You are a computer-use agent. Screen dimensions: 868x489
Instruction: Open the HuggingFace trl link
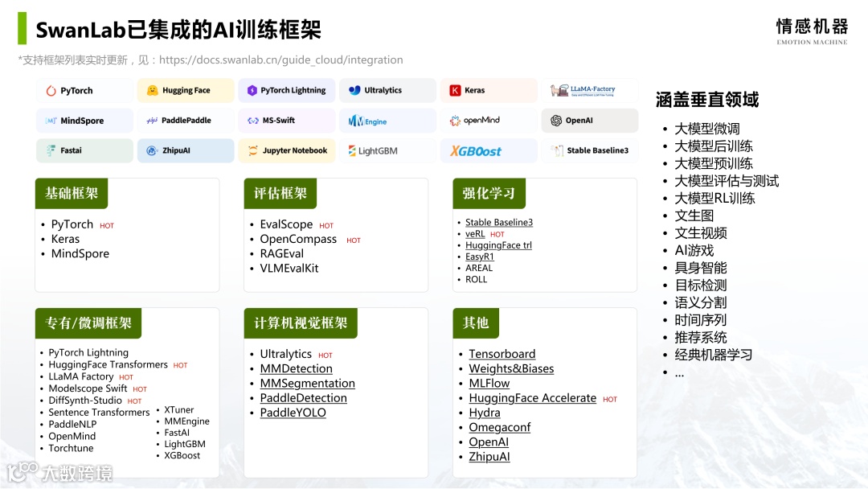click(498, 245)
